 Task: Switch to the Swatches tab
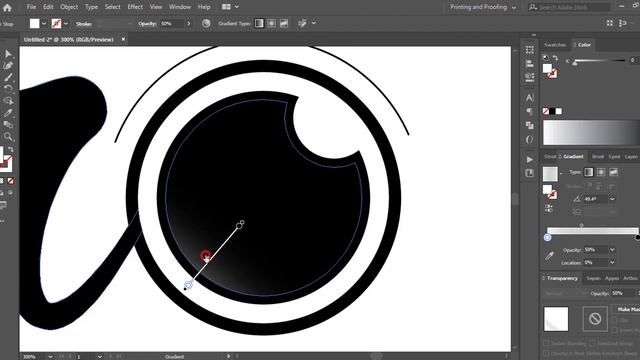555,45
